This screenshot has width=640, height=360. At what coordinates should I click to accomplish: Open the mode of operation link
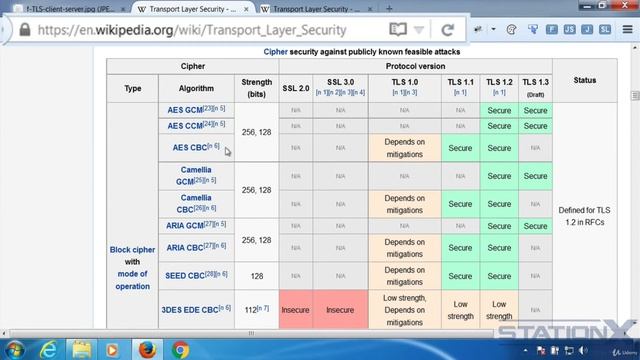click(132, 280)
